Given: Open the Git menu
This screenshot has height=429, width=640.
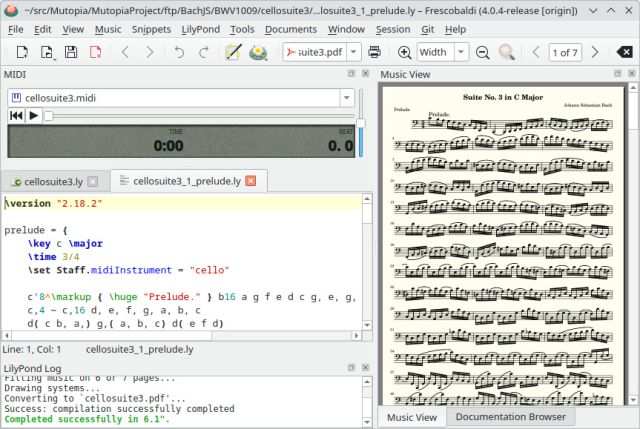Looking at the screenshot, I should pos(427,29).
